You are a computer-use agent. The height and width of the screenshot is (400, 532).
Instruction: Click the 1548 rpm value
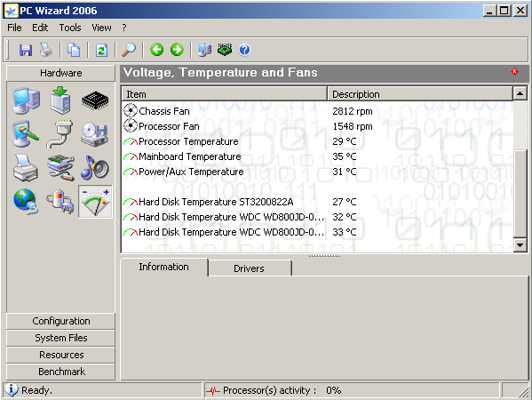353,126
